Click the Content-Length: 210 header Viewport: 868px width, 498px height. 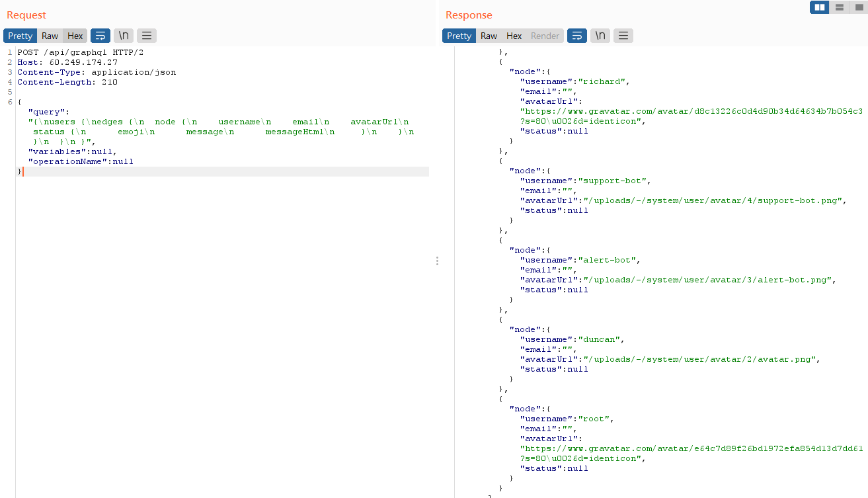[67, 82]
